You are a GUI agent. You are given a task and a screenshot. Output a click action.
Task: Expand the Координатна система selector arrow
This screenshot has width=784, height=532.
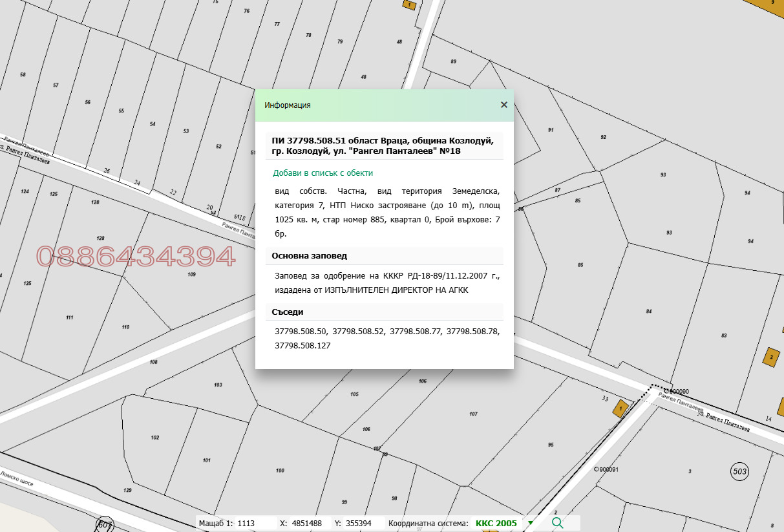(531, 524)
